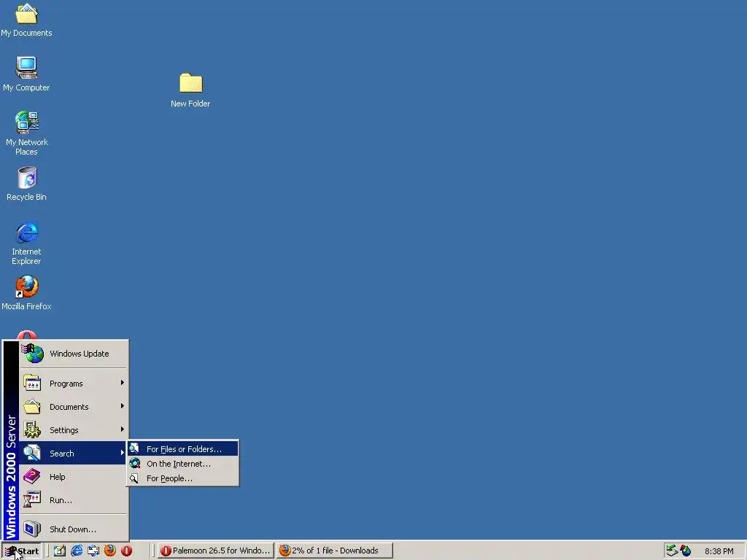Select the Recycle Bin icon

pyautogui.click(x=27, y=184)
